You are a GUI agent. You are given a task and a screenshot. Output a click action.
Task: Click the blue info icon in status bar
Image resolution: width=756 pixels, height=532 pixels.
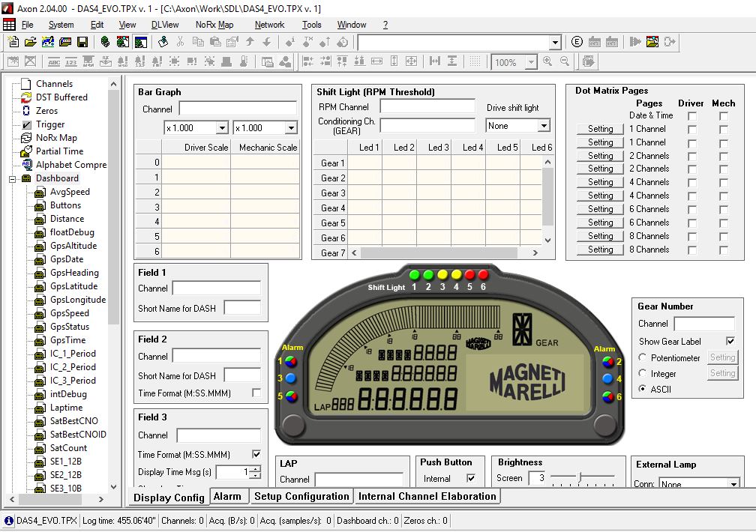[x=9, y=521]
